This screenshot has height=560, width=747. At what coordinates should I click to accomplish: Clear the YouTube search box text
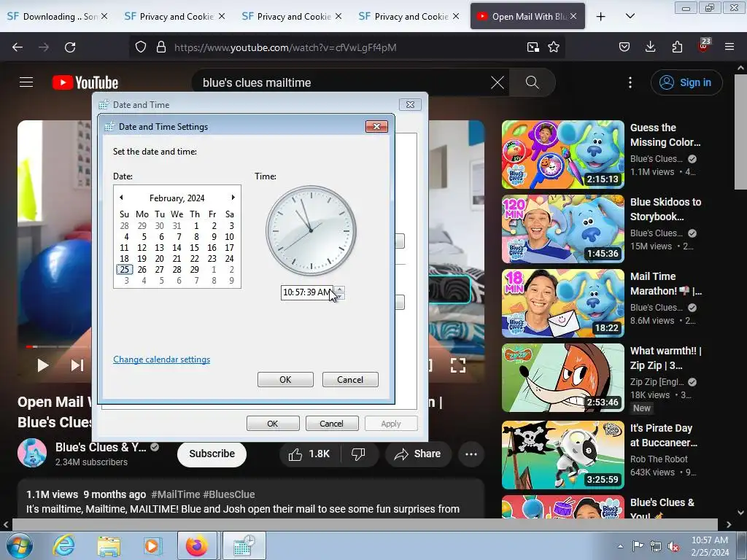click(498, 82)
